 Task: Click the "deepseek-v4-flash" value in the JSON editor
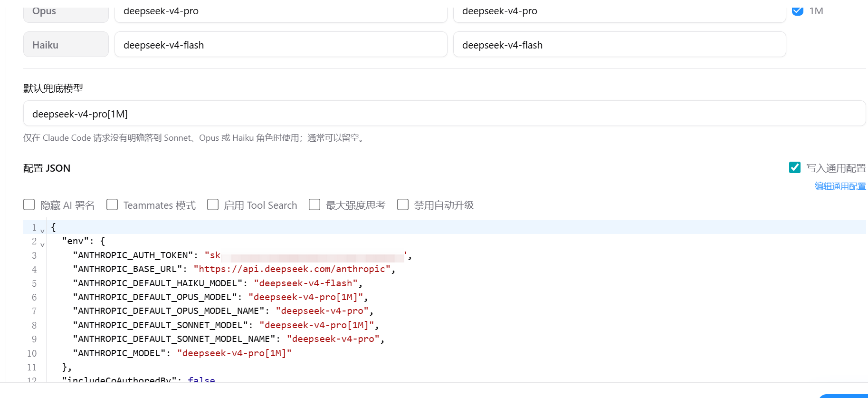pyautogui.click(x=306, y=283)
